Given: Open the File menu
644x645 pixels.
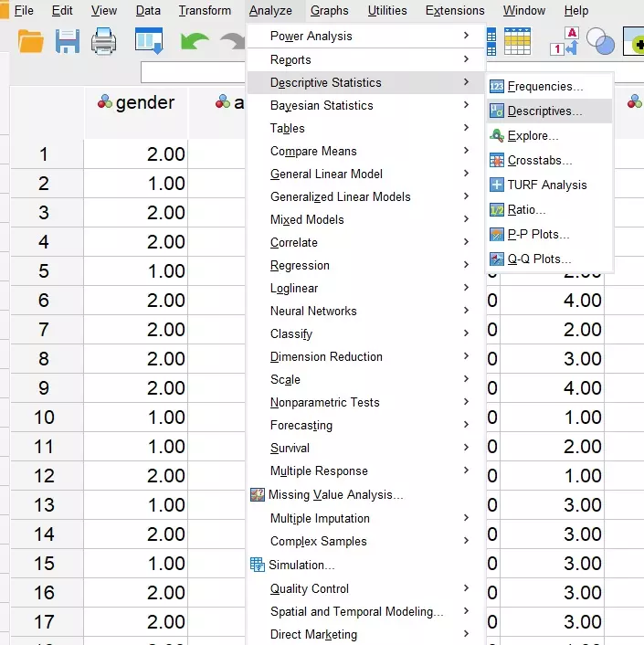Looking at the screenshot, I should pyautogui.click(x=24, y=10).
